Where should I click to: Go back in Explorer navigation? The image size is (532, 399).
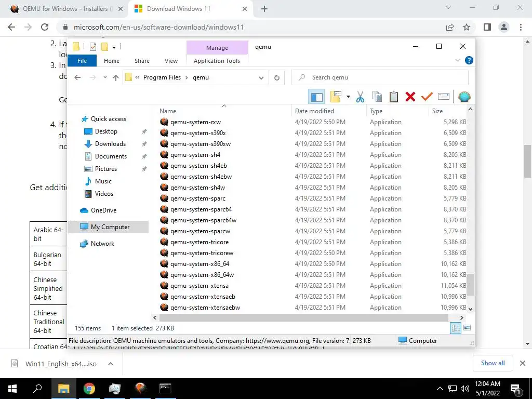(x=77, y=78)
